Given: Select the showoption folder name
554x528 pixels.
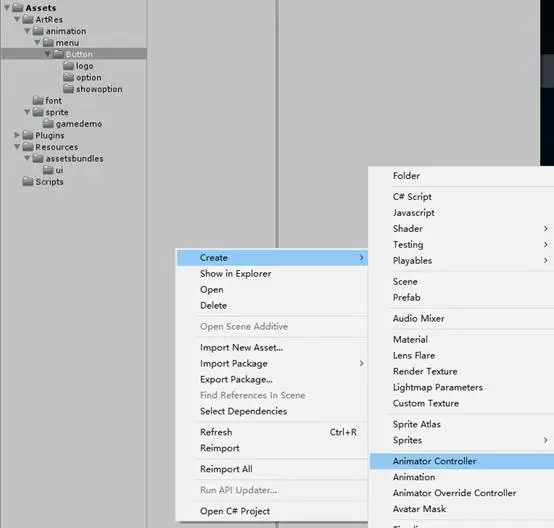Looking at the screenshot, I should [99, 89].
